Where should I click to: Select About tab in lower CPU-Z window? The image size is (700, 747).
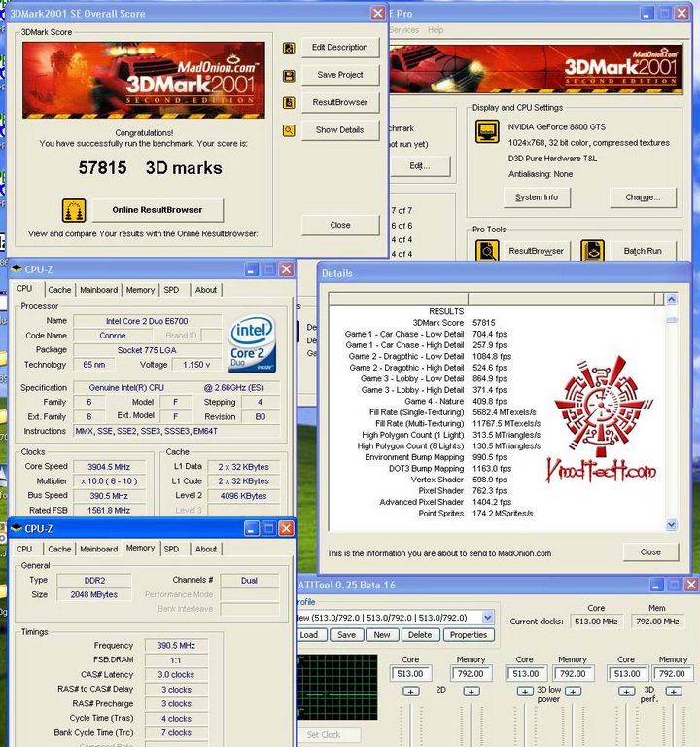206,549
